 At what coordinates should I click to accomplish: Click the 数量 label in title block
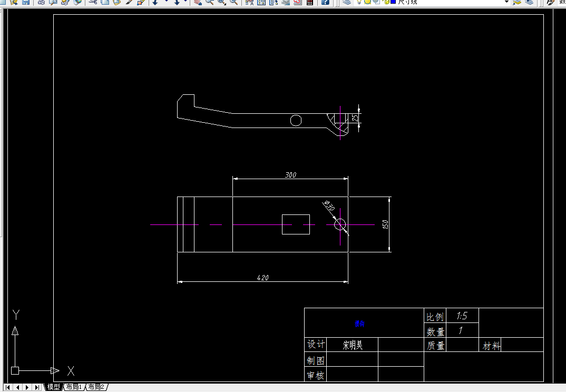(x=435, y=331)
